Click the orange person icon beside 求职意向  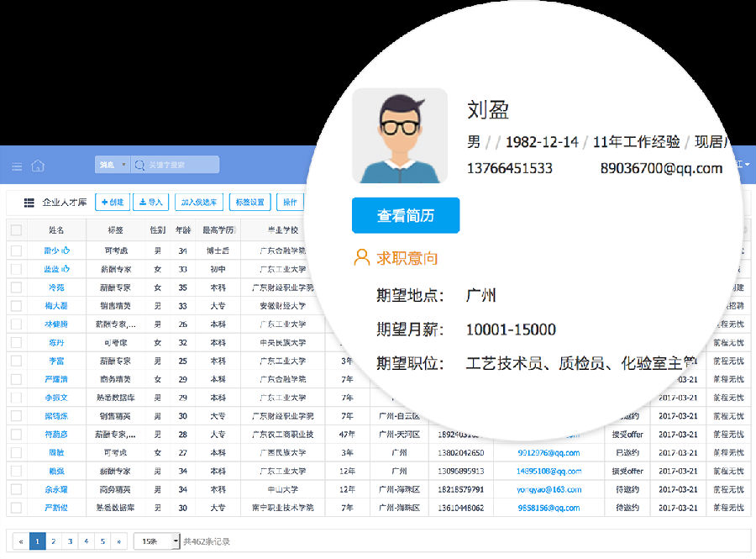tap(362, 257)
